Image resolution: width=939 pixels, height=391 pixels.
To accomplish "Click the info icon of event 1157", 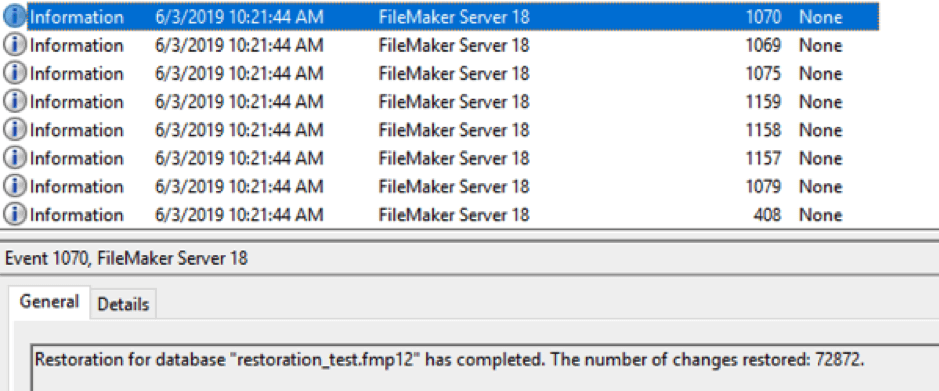I will (x=15, y=158).
